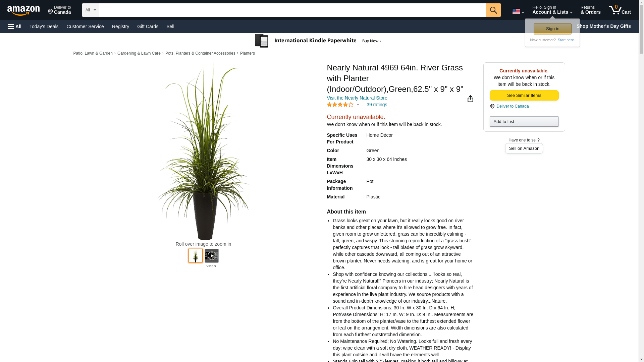644x362 pixels.
Task: Click the Amazon logo
Action: 23,11
